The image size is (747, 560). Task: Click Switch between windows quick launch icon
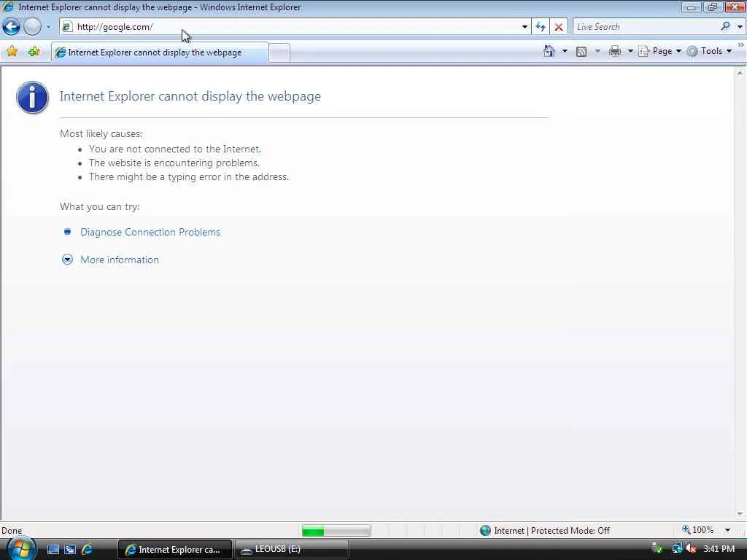click(x=70, y=550)
